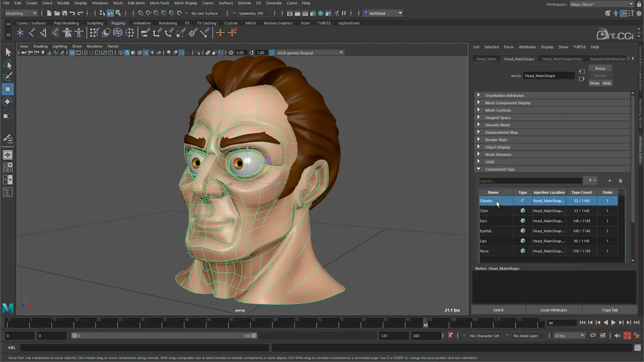Screen dimensions: 644x362
Task: Click the Head_MainShape tab
Action: (x=519, y=59)
